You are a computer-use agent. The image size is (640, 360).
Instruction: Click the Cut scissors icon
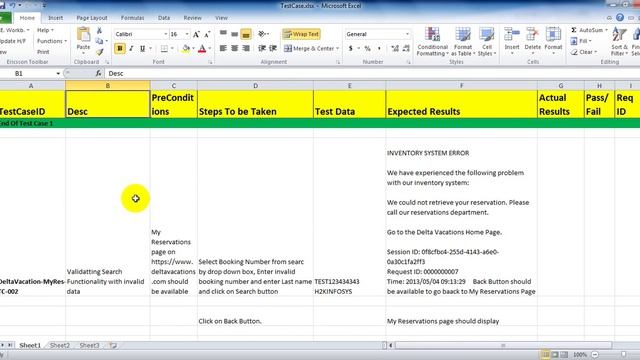(x=99, y=31)
